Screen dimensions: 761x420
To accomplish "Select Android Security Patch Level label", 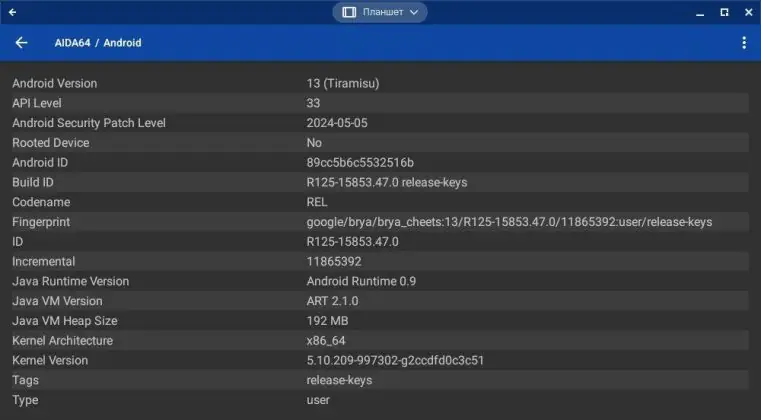I will click(x=89, y=123).
